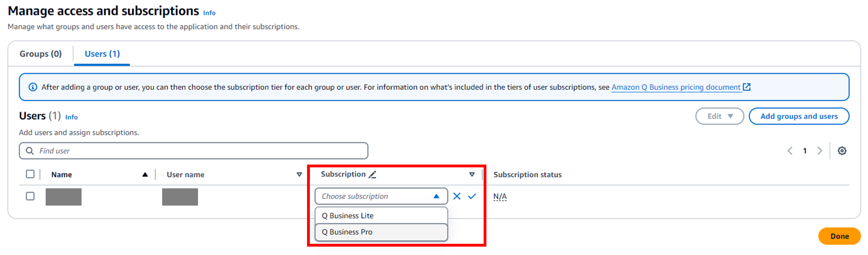Image resolution: width=868 pixels, height=255 pixels.
Task: Confirm subscription with the checkmark icon
Action: coord(472,196)
